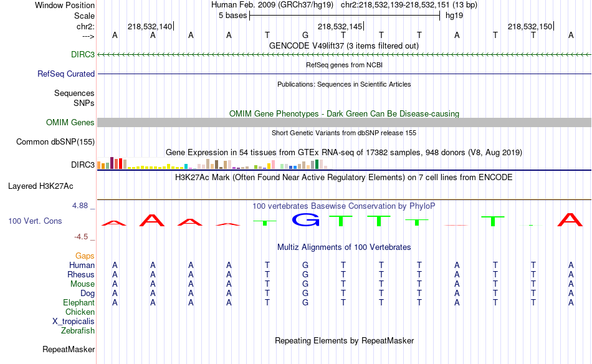Click the 218,532,145 position marker
This screenshot has width=592, height=364.
coord(340,26)
